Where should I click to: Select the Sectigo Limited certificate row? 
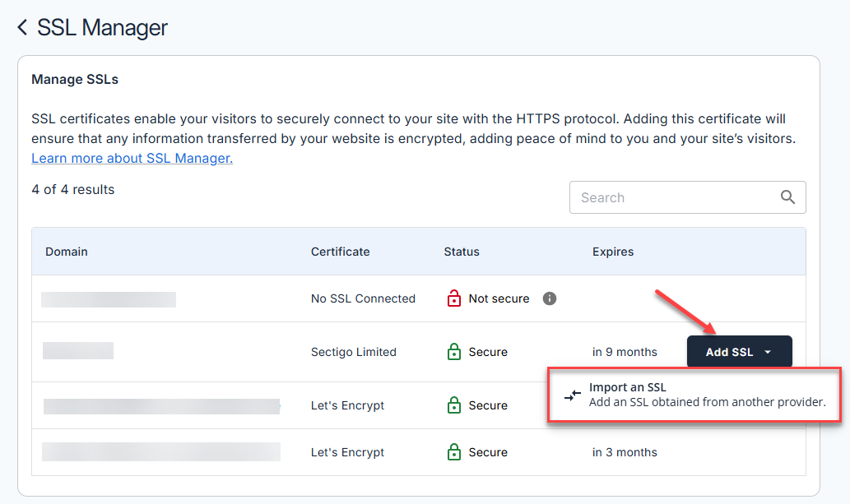(354, 352)
